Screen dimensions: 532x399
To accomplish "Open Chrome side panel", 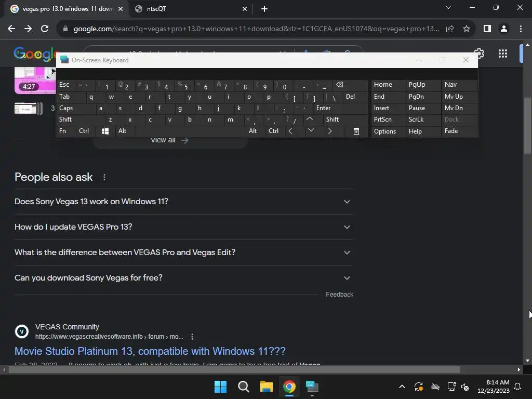I will pyautogui.click(x=487, y=29).
